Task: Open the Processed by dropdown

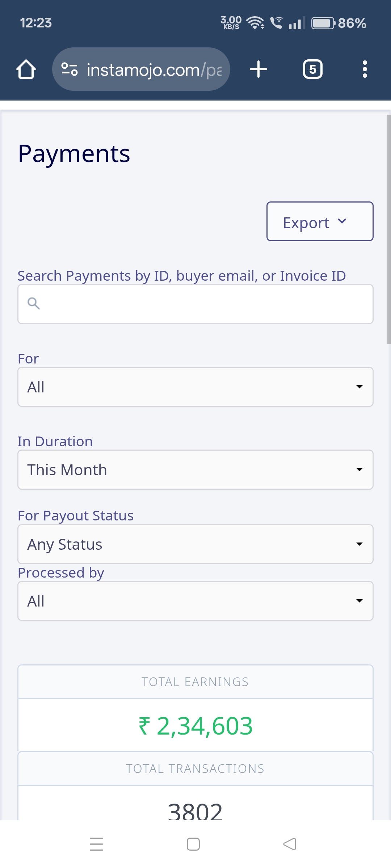Action: point(195,601)
